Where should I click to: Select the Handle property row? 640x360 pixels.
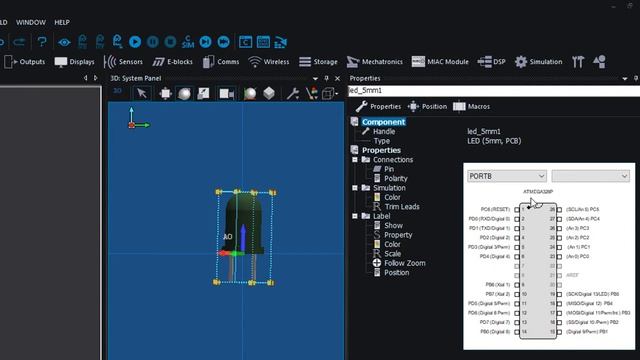point(384,131)
